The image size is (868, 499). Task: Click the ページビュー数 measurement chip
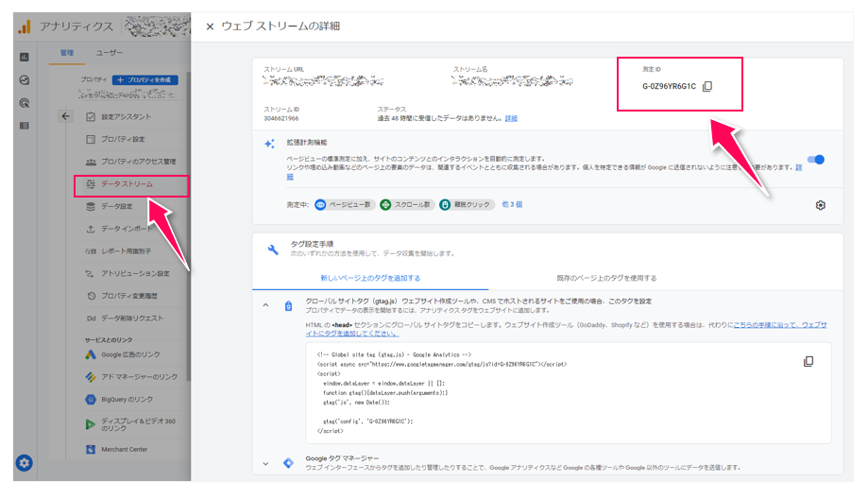pos(343,204)
